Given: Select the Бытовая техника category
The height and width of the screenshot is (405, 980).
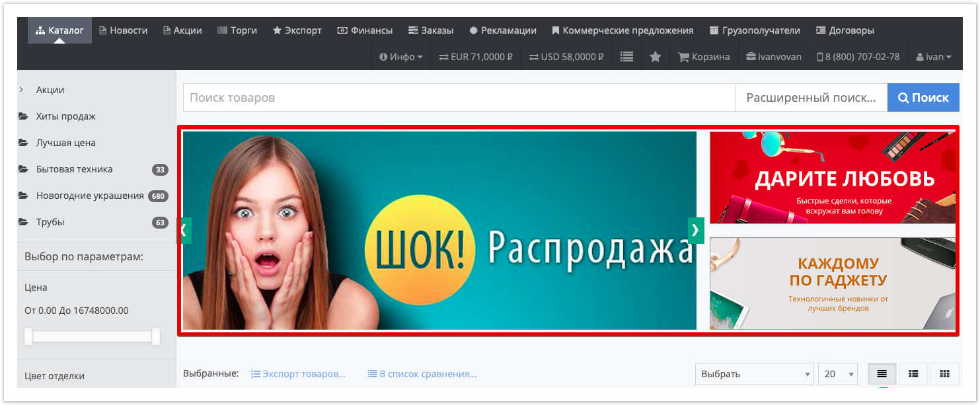Looking at the screenshot, I should tap(74, 169).
